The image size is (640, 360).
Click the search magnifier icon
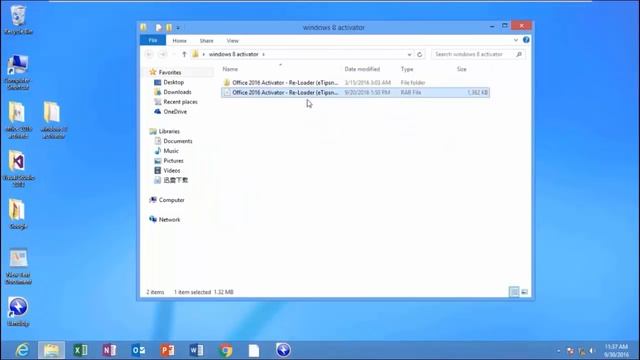[x=519, y=54]
